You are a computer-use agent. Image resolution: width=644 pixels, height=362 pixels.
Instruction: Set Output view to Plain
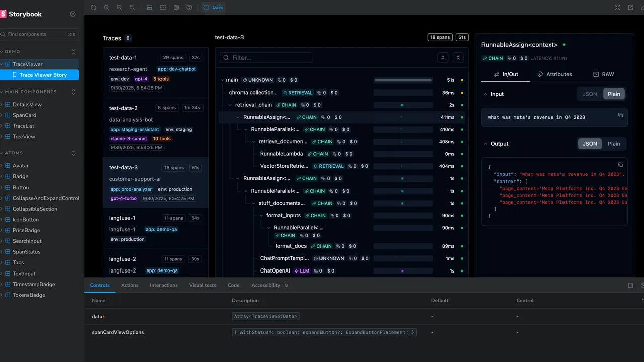(614, 144)
